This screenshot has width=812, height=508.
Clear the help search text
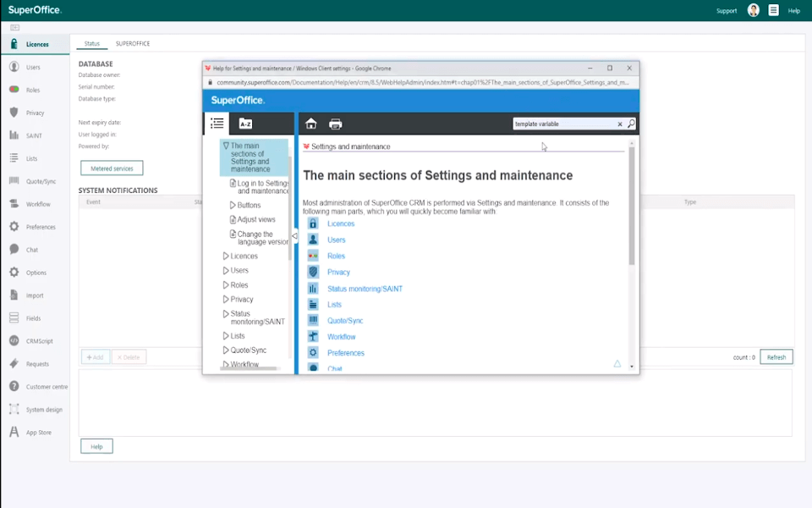point(620,124)
